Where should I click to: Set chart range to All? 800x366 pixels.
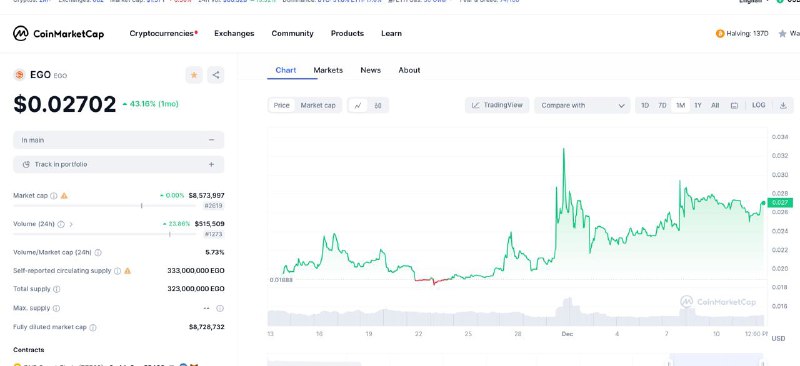715,106
